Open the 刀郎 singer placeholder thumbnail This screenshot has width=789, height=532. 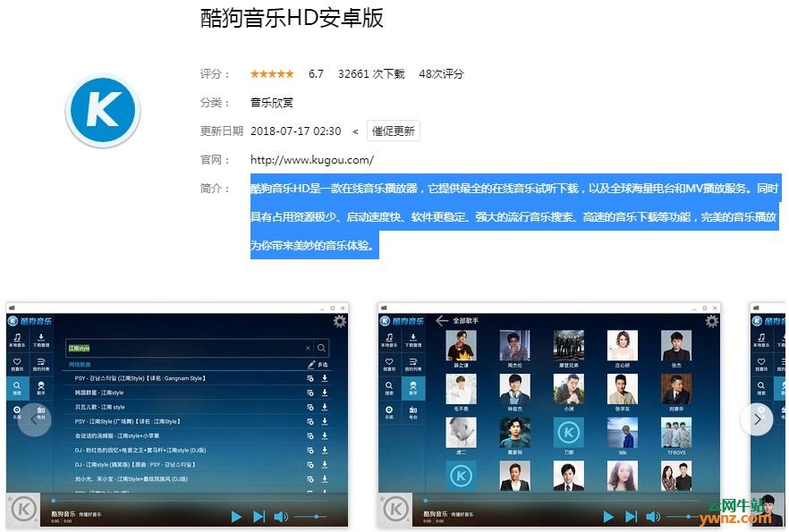pos(569,433)
